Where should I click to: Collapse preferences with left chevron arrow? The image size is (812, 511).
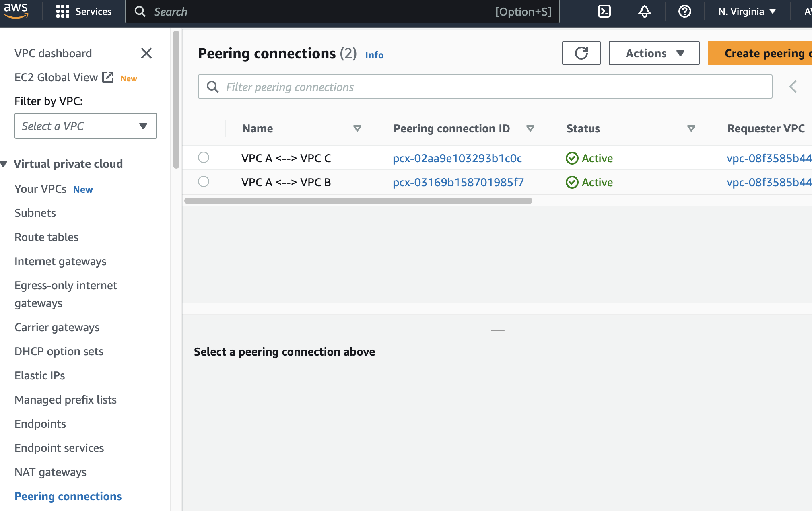coord(793,87)
